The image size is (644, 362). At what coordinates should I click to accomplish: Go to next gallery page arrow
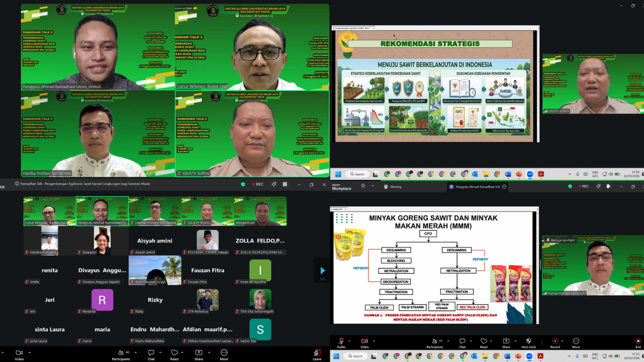(322, 271)
